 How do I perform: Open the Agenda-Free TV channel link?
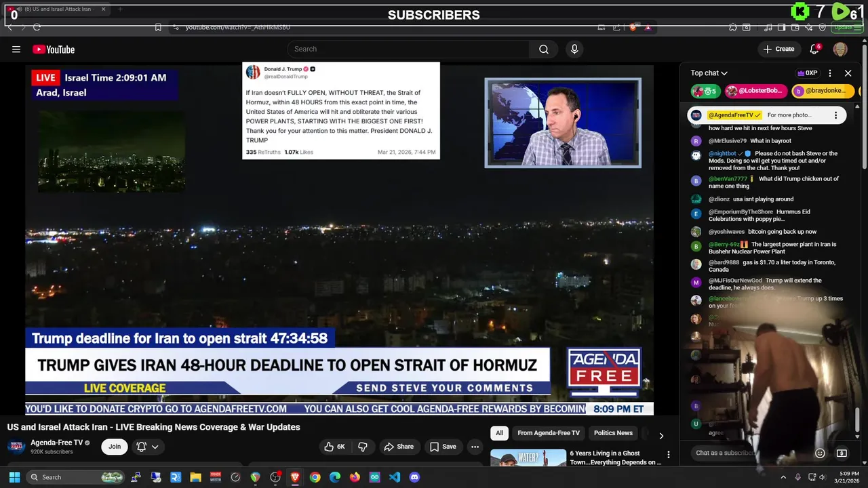(56, 443)
